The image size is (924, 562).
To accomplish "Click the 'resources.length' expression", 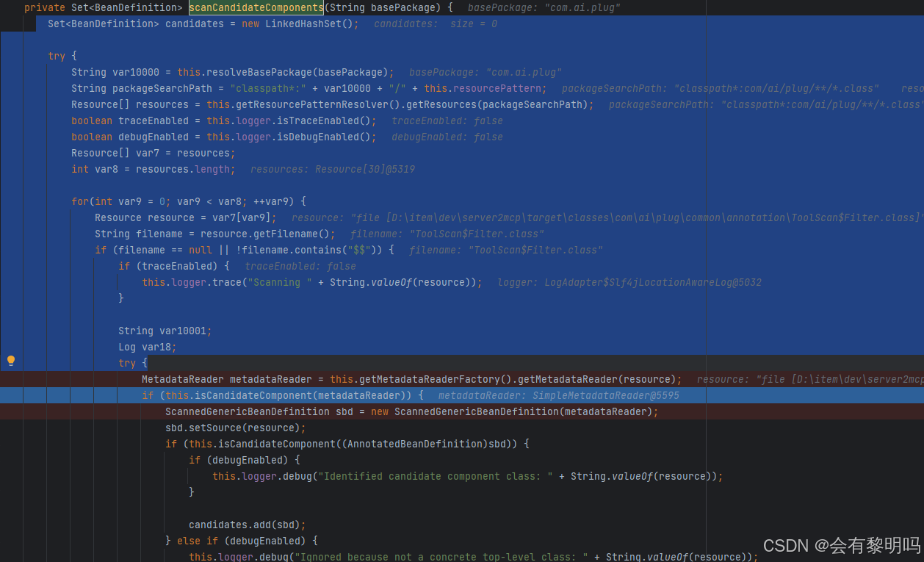I will tap(183, 169).
